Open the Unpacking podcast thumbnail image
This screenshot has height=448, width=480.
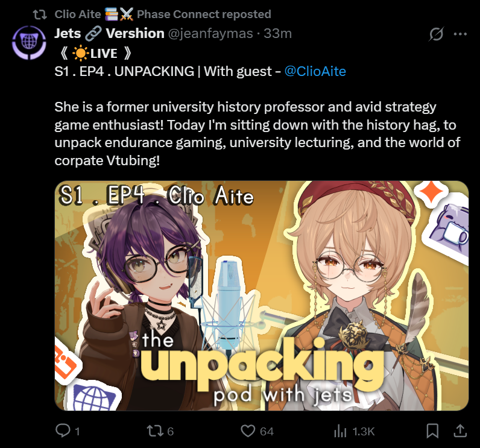(x=262, y=295)
